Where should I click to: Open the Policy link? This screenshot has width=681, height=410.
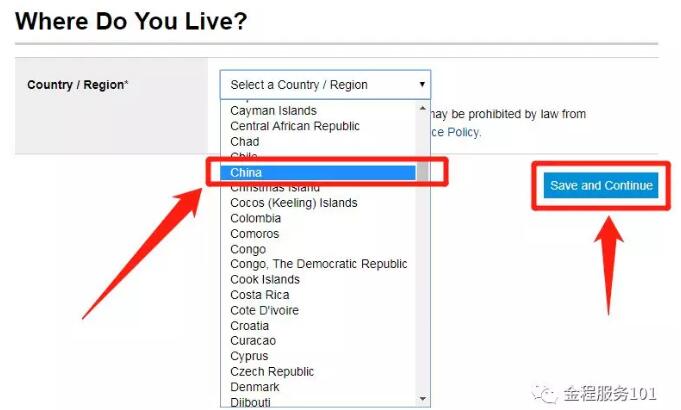tap(462, 132)
